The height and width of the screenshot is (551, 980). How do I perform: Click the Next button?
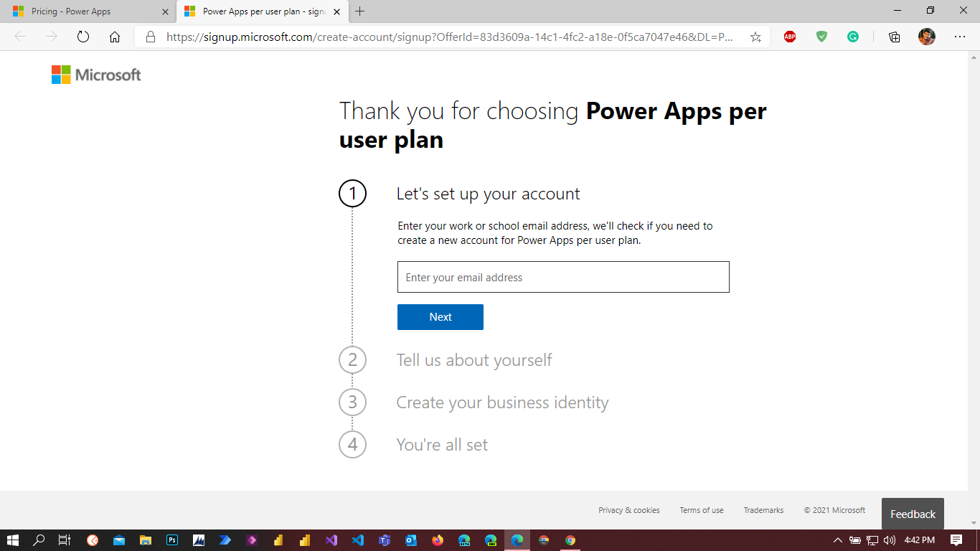(x=440, y=317)
